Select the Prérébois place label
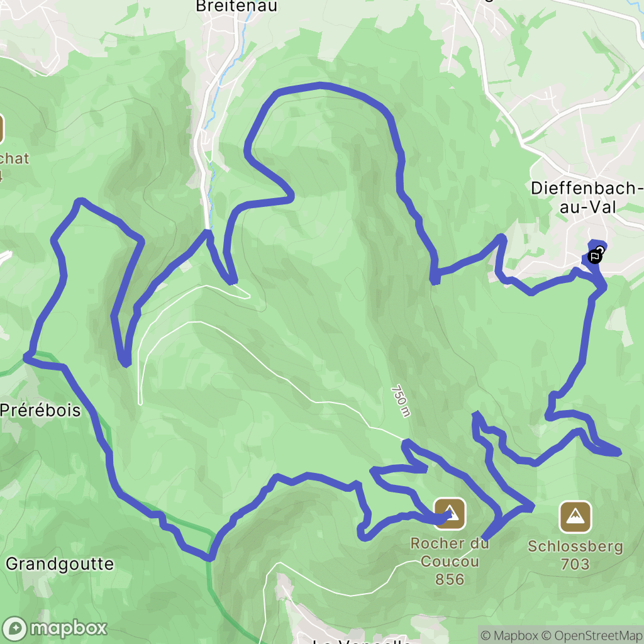 point(40,410)
